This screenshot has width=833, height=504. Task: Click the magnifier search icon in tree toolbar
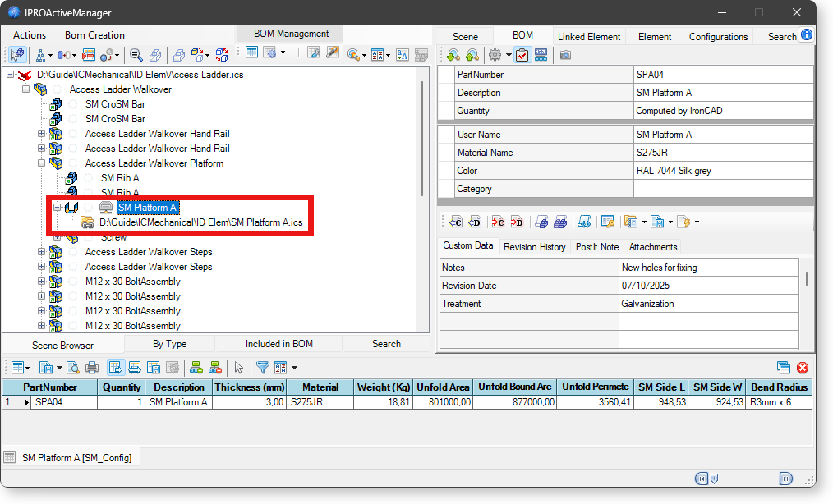point(136,55)
